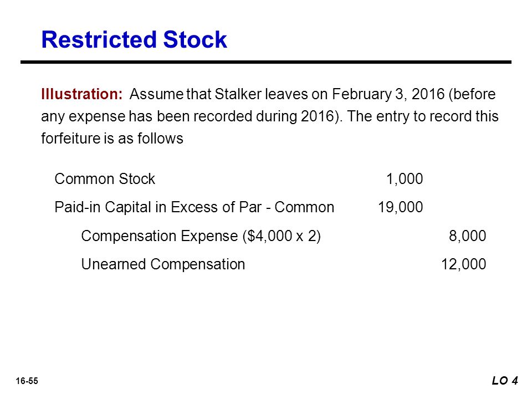Image resolution: width=532 pixels, height=399 pixels.
Task: Click the 1,000 debit amount
Action: (405, 179)
